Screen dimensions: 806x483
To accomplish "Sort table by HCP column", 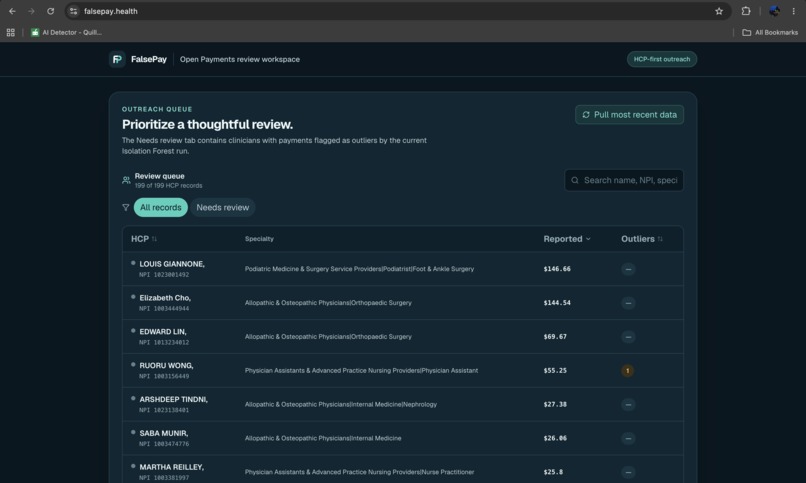I will coord(143,239).
